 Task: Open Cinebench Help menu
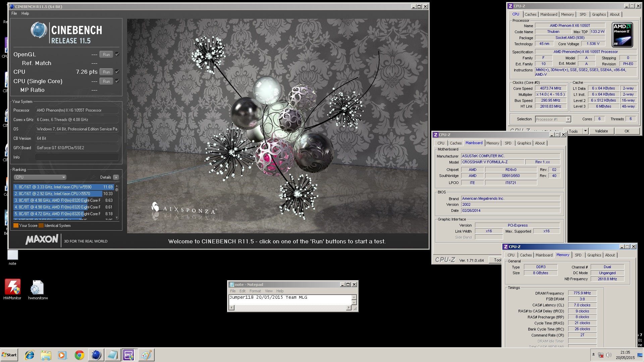(x=25, y=13)
